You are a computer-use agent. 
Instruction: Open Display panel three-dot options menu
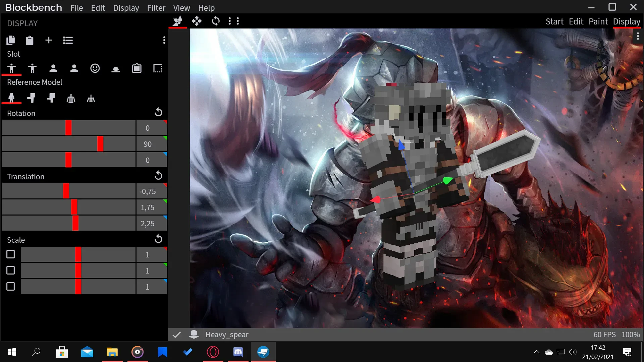(x=164, y=40)
